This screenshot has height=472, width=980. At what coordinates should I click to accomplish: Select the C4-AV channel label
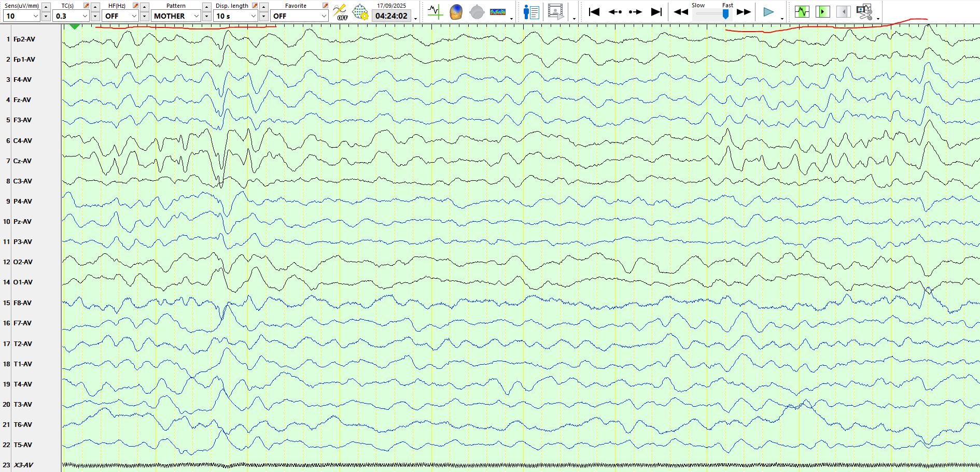23,140
